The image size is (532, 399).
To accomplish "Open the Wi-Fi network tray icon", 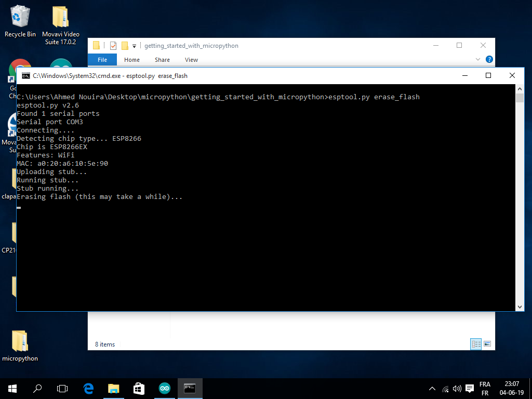I will 445,389.
